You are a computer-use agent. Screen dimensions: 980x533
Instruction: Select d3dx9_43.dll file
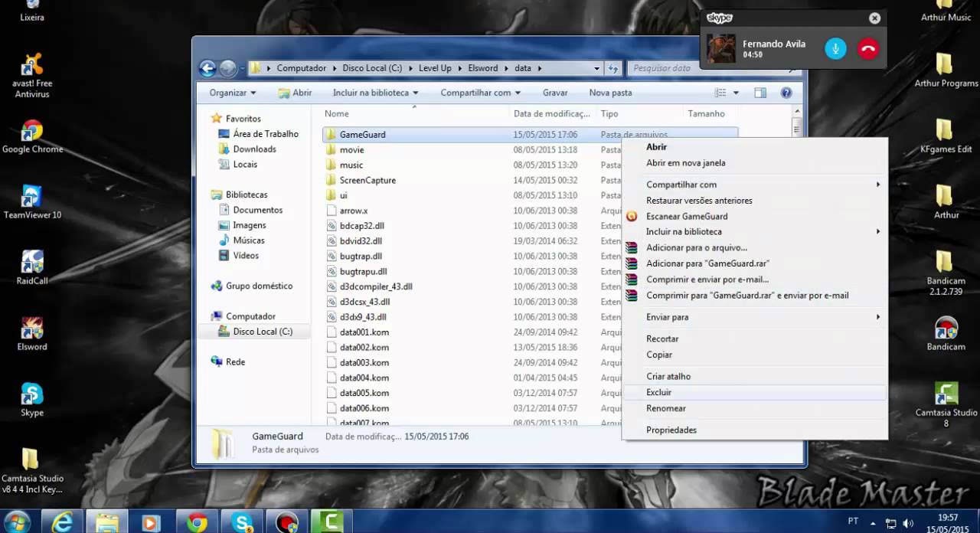[363, 317]
